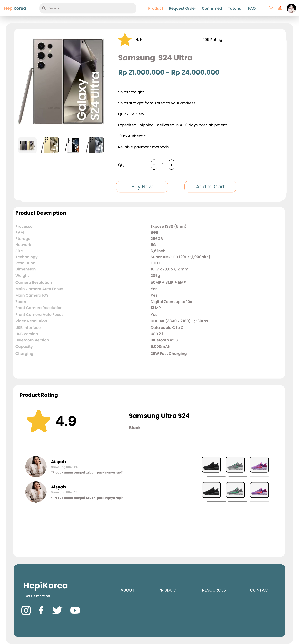This screenshot has height=644, width=299.
Task: Open the YouTube icon in the footer
Action: pos(75,610)
